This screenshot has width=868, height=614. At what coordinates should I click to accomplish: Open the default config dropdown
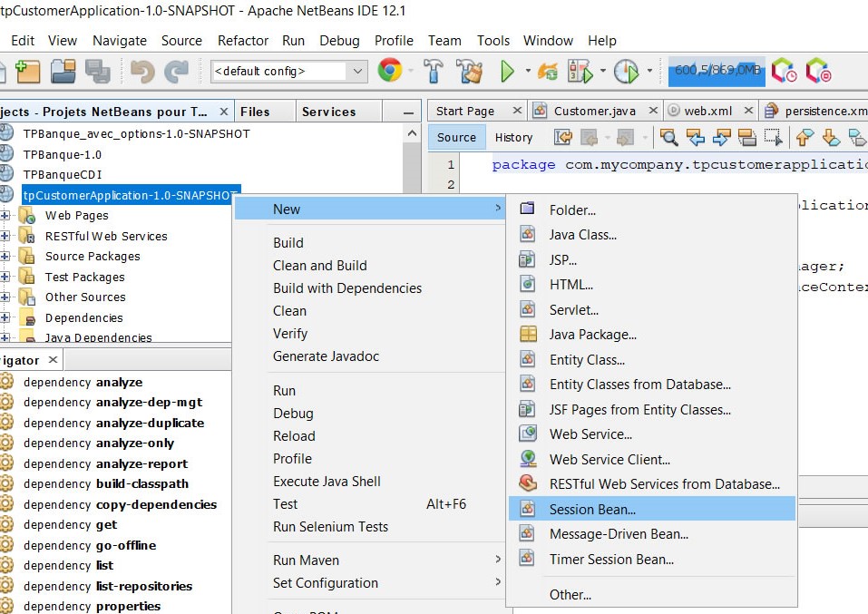point(357,72)
